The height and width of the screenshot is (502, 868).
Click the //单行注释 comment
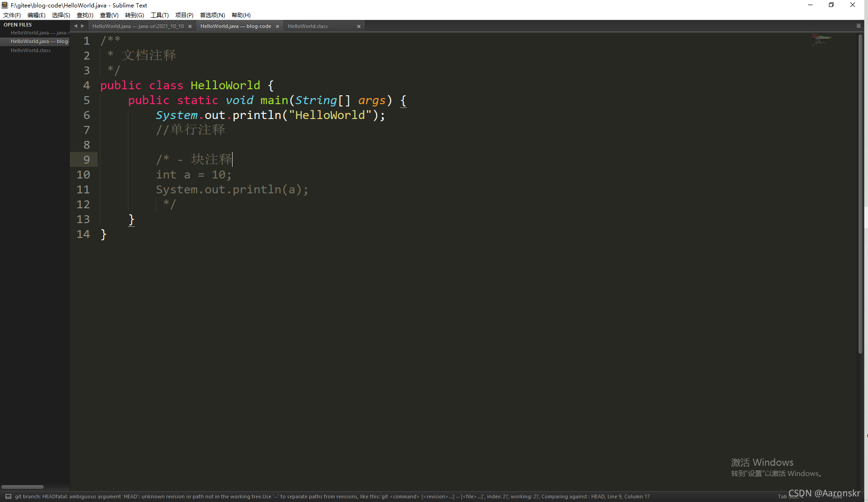(x=190, y=130)
